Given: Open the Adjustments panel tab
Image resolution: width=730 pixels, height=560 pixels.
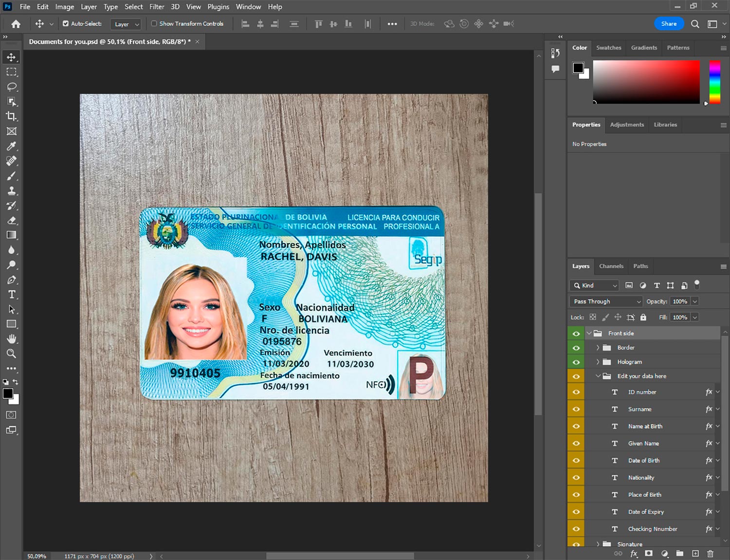Looking at the screenshot, I should [x=627, y=125].
